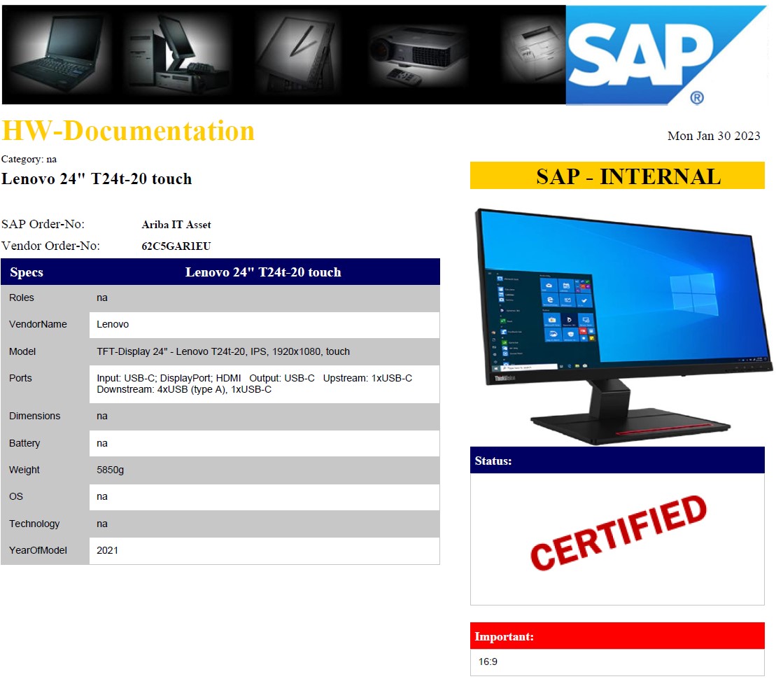
Task: Click the Category: na line
Action: pos(29,160)
